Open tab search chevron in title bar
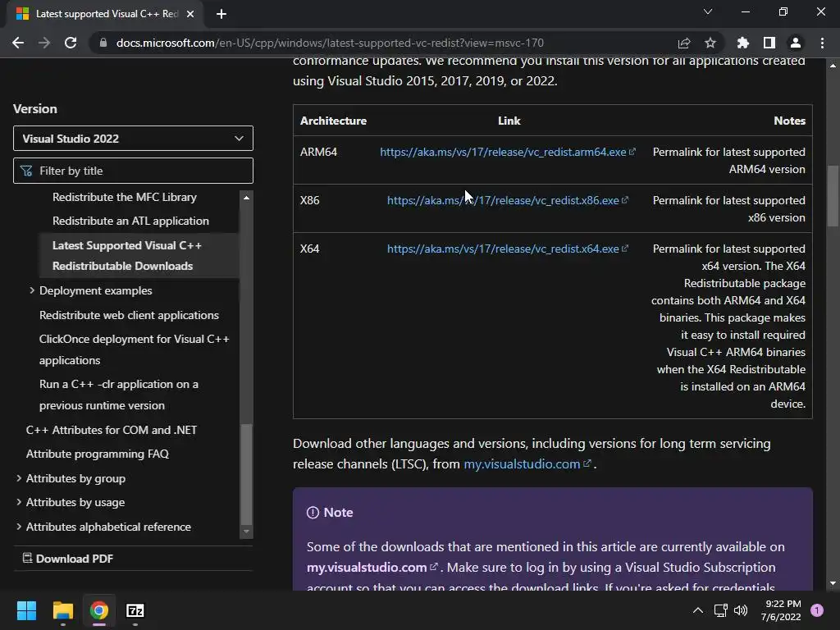 708,11
